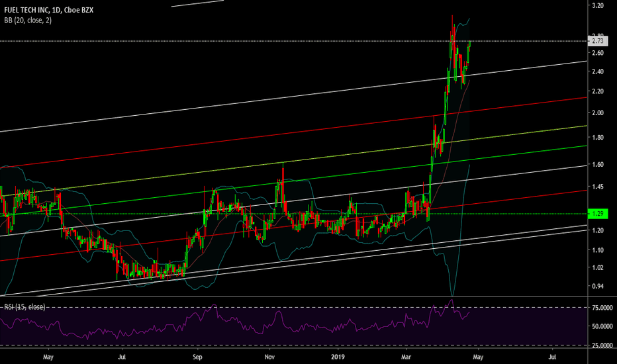This screenshot has height=364, width=617.
Task: Select the 1.45 price axis value
Action: 598,187
